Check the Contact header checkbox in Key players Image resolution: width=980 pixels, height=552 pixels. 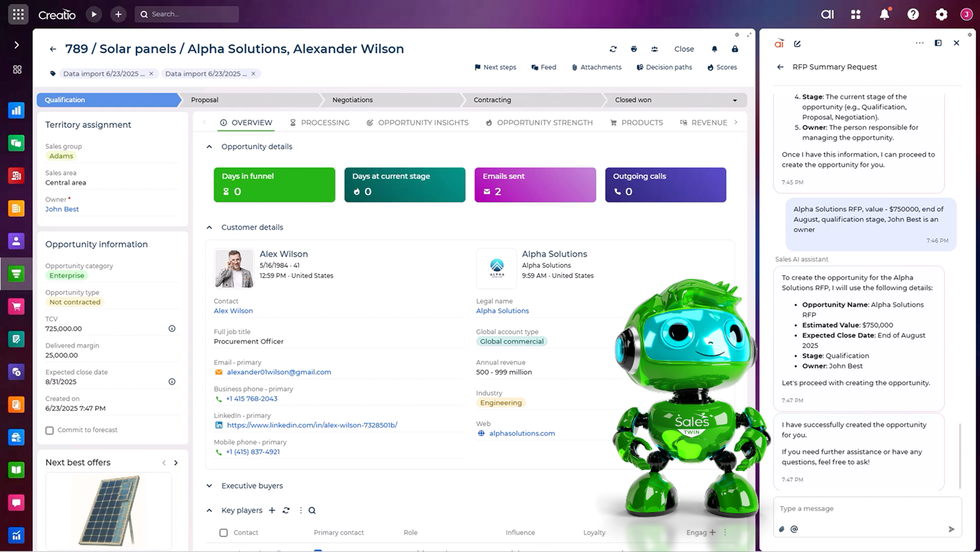pos(223,532)
